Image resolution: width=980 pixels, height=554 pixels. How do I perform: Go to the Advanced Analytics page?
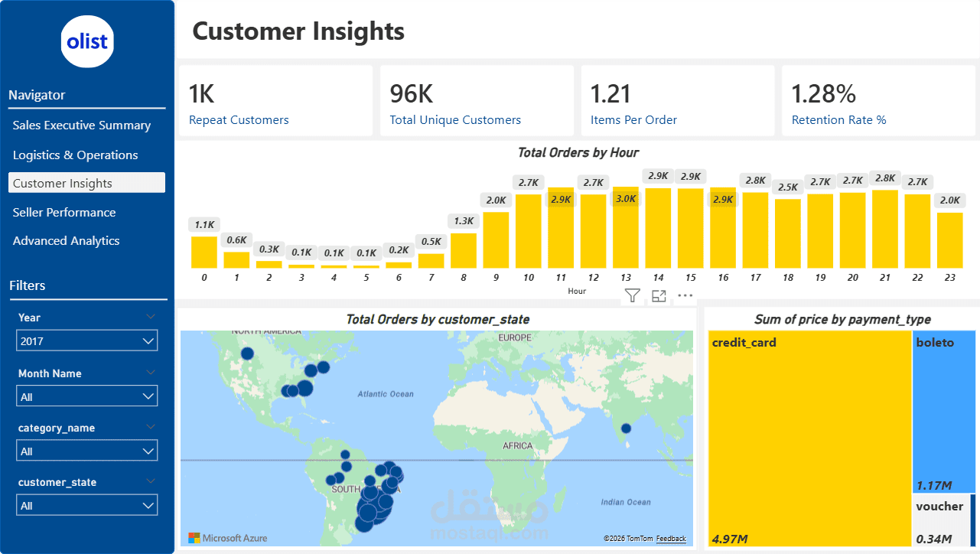[67, 240]
